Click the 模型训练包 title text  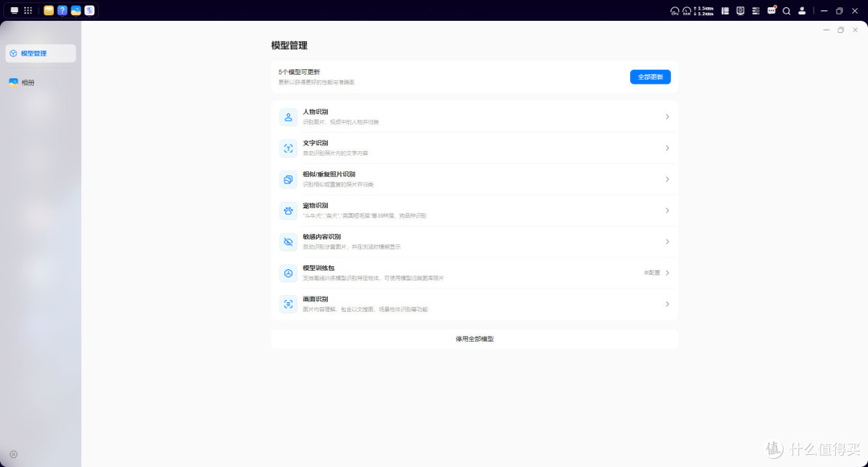click(318, 268)
